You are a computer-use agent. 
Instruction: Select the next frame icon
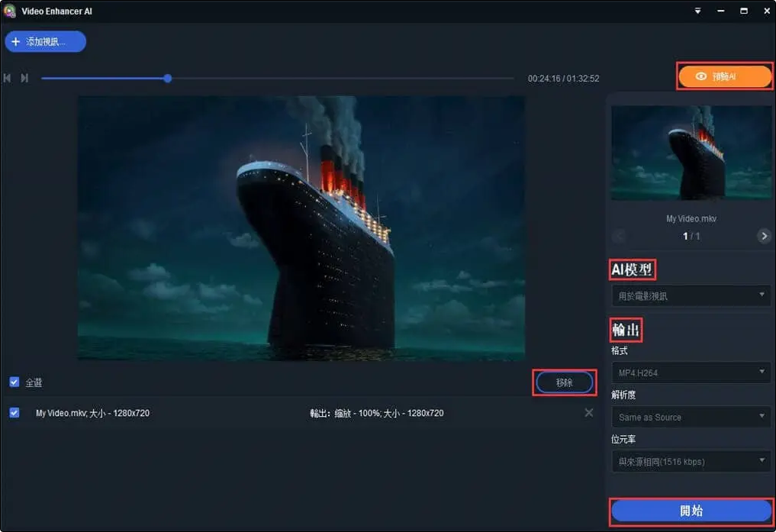[24, 77]
